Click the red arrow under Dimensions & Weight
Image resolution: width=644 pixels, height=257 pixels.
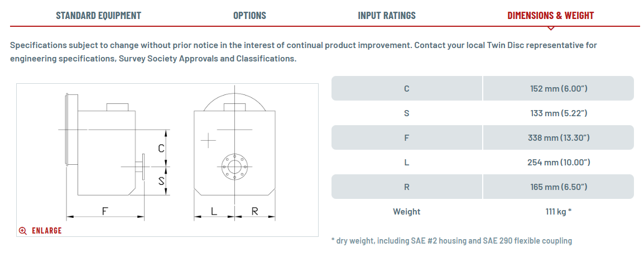[x=550, y=28]
